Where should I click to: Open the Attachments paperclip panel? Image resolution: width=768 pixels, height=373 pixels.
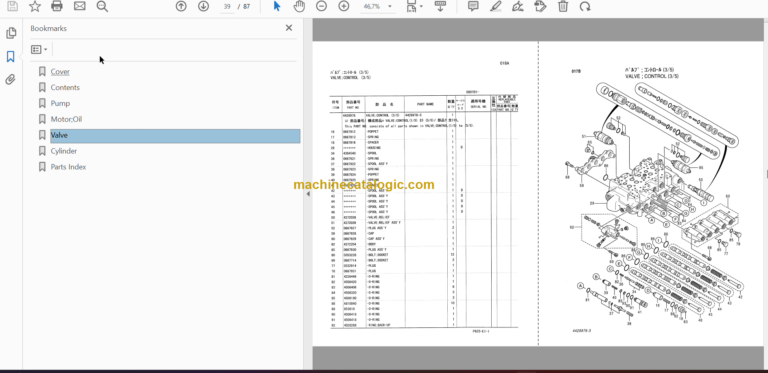(x=11, y=80)
